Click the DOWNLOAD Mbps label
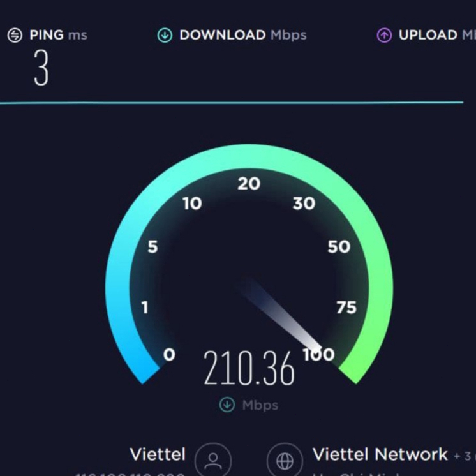The image size is (476, 476). 243,35
